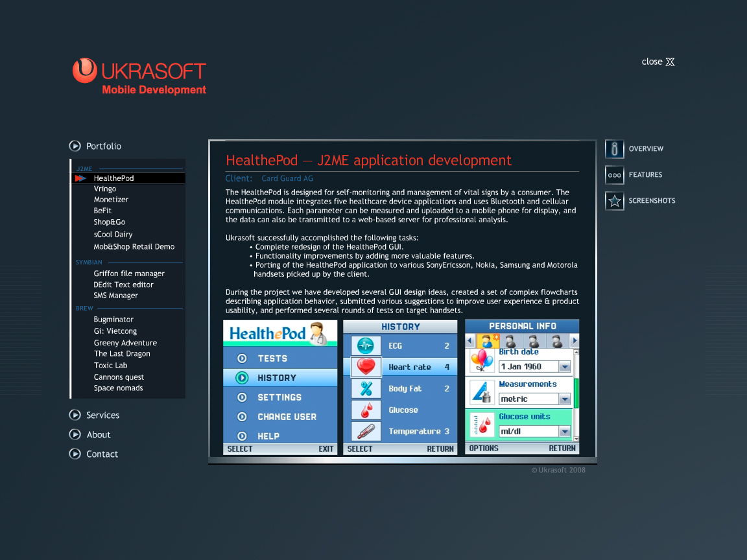Click the Overview info icon
This screenshot has height=560, width=747.
614,149
